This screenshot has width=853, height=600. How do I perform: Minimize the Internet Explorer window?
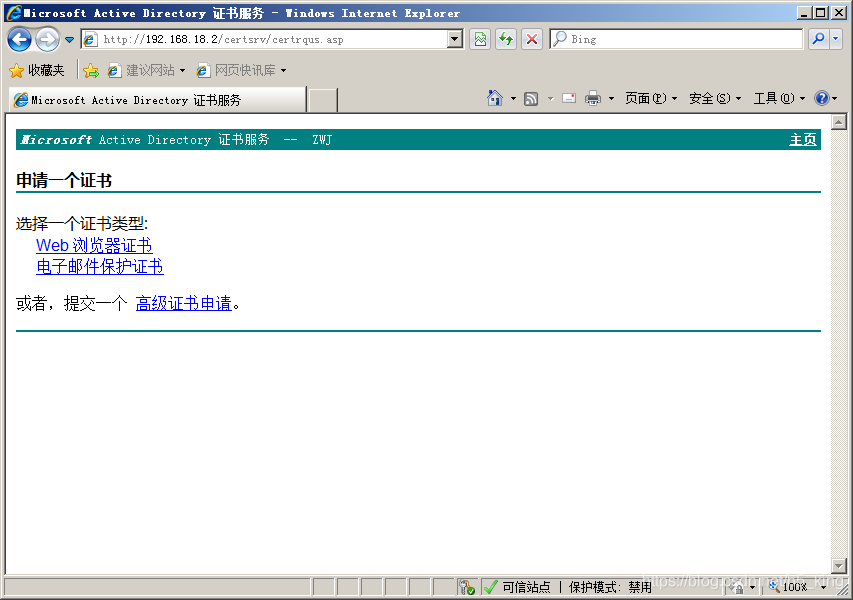coord(805,13)
